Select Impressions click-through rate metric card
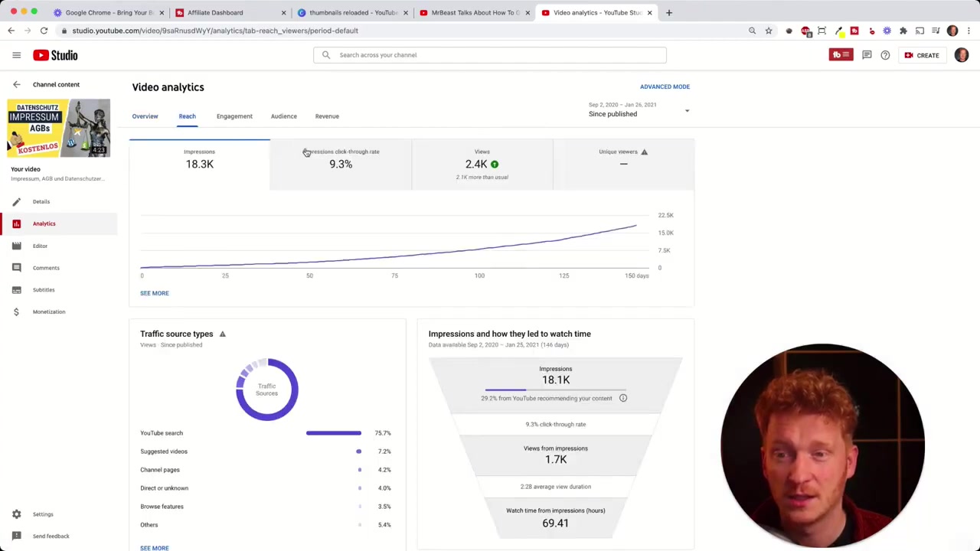980x551 pixels. [341, 165]
